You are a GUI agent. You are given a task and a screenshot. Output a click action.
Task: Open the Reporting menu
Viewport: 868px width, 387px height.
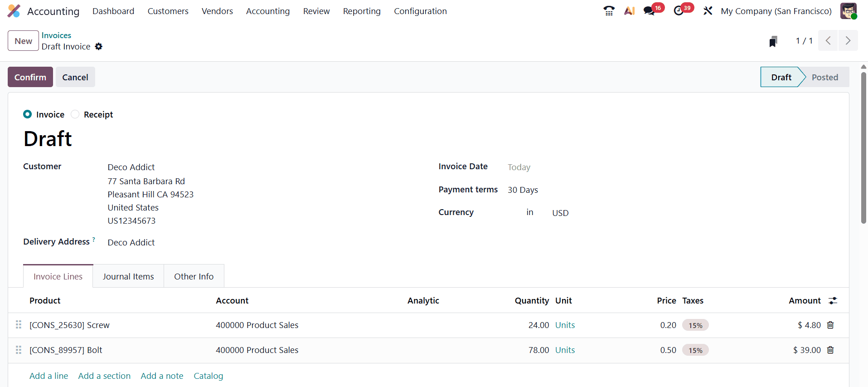362,11
